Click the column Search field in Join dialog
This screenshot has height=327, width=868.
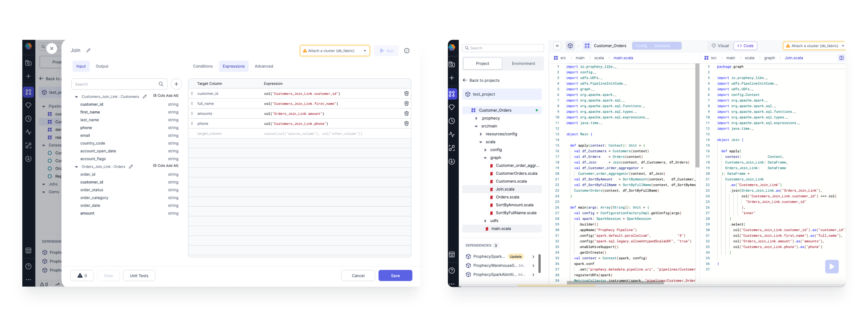115,84
